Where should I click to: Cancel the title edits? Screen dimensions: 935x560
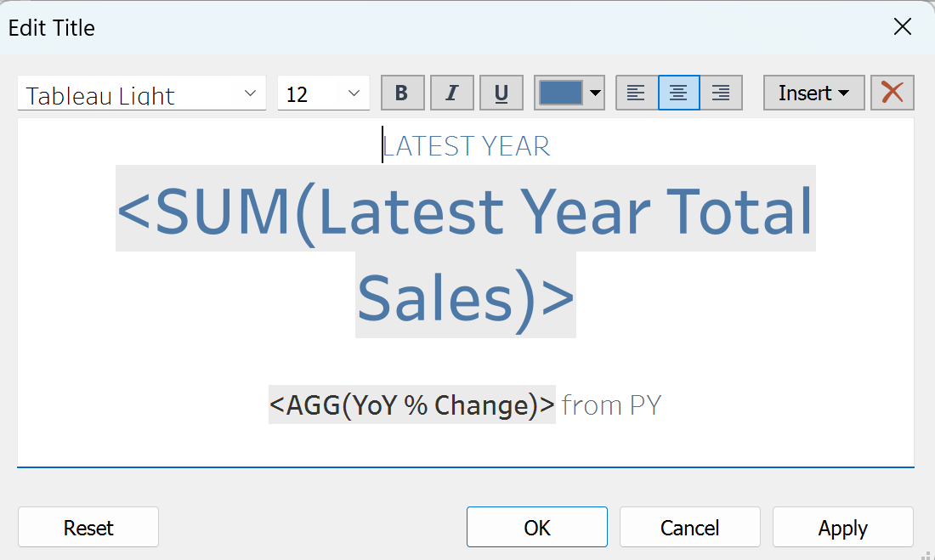coord(689,528)
